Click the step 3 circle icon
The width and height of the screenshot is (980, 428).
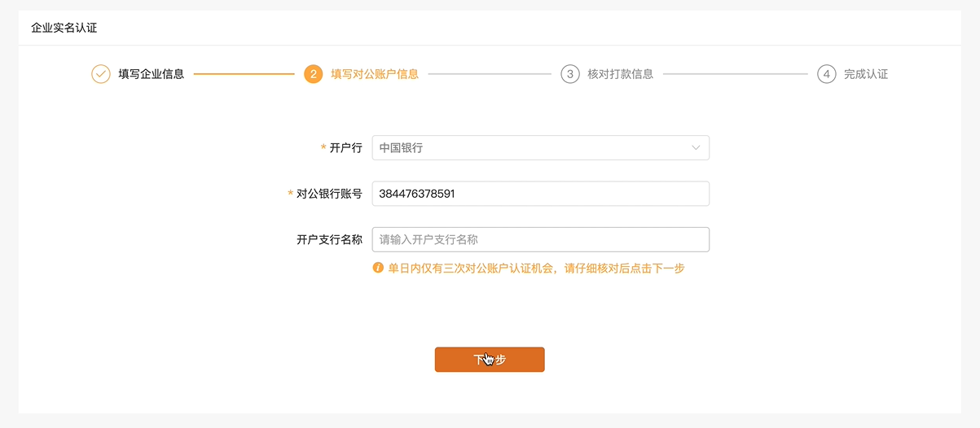point(570,74)
